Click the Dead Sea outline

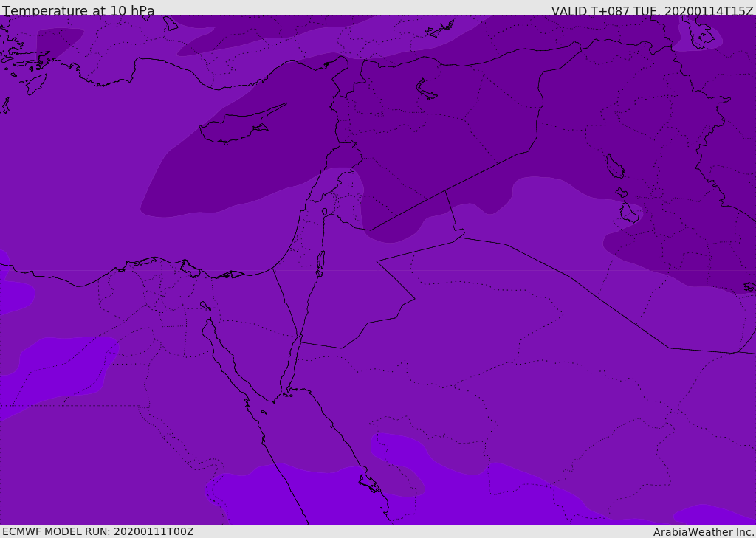[320, 263]
